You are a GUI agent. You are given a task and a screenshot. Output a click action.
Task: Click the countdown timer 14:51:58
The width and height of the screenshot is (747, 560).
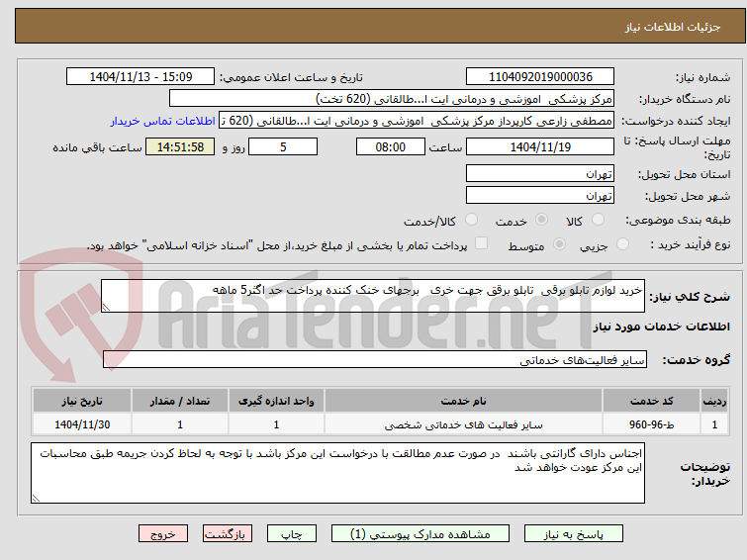180,146
